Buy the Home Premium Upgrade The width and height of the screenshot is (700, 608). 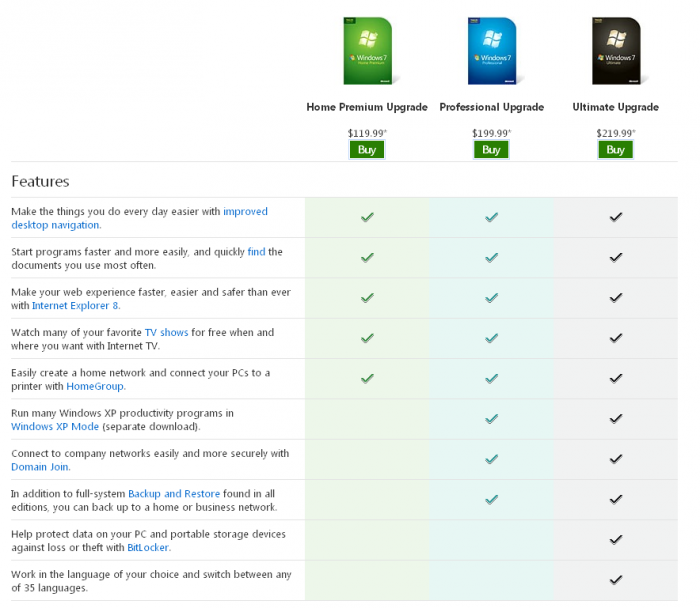(x=367, y=150)
